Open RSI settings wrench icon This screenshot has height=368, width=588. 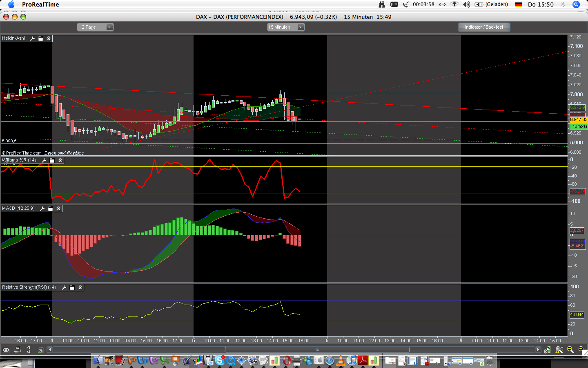(x=64, y=287)
